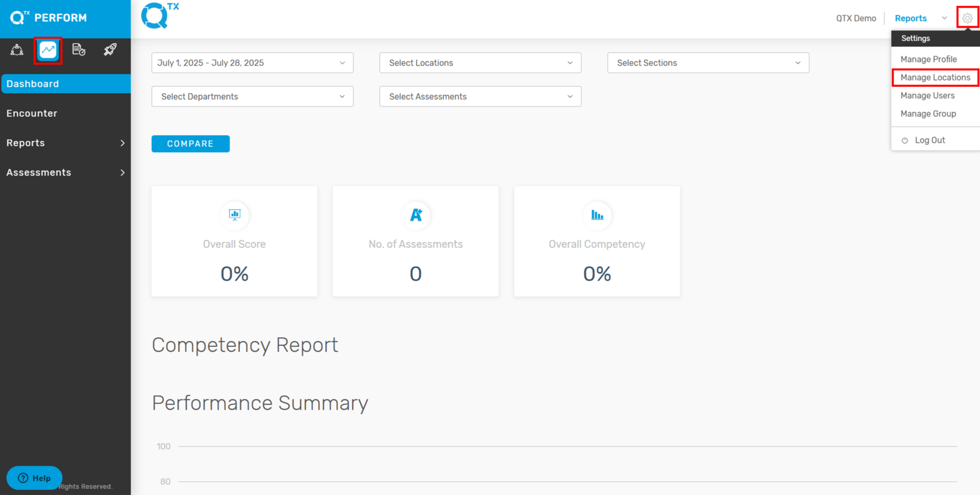Click the rocket icon in sidebar
Screen dimensions: 980x495
pos(110,49)
